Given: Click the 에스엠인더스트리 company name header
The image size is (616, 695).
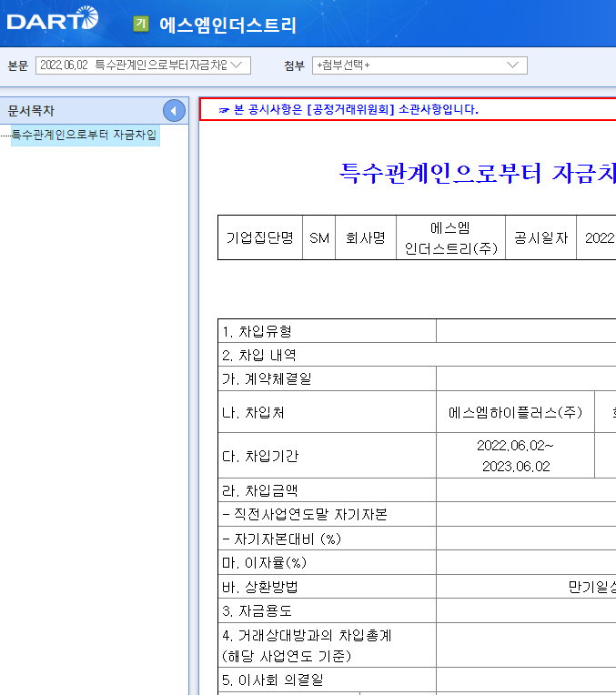Looking at the screenshot, I should click(227, 25).
